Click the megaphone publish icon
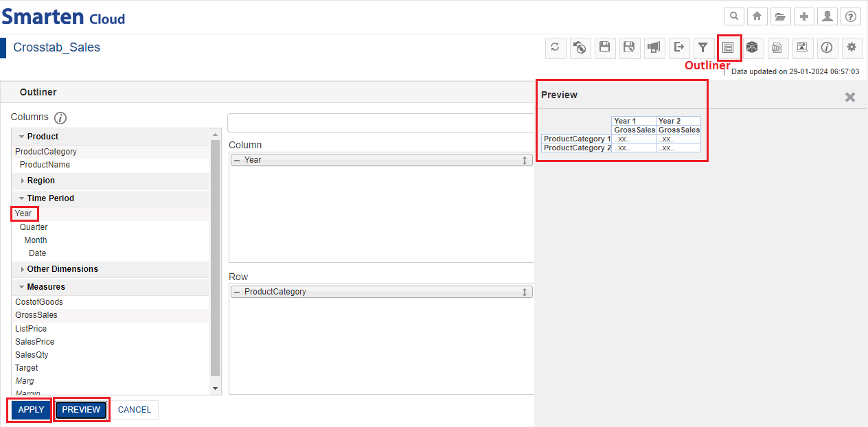Viewport: 868px width, 427px height. pos(654,47)
